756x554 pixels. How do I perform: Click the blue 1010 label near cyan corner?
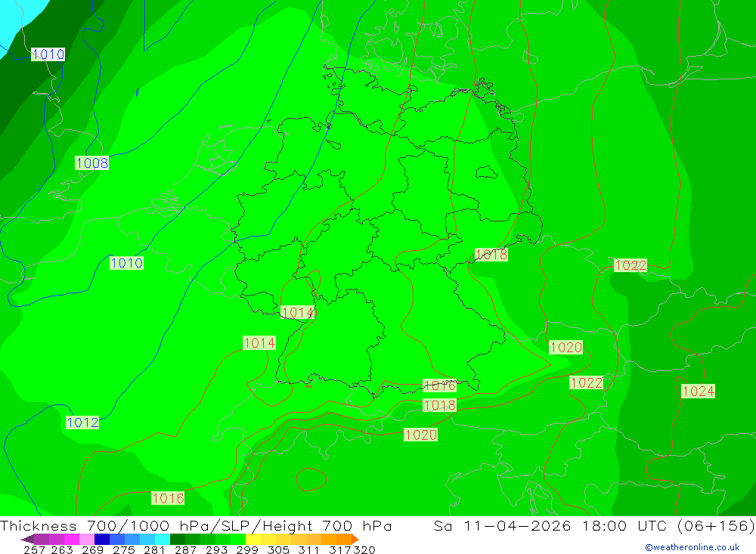click(48, 54)
